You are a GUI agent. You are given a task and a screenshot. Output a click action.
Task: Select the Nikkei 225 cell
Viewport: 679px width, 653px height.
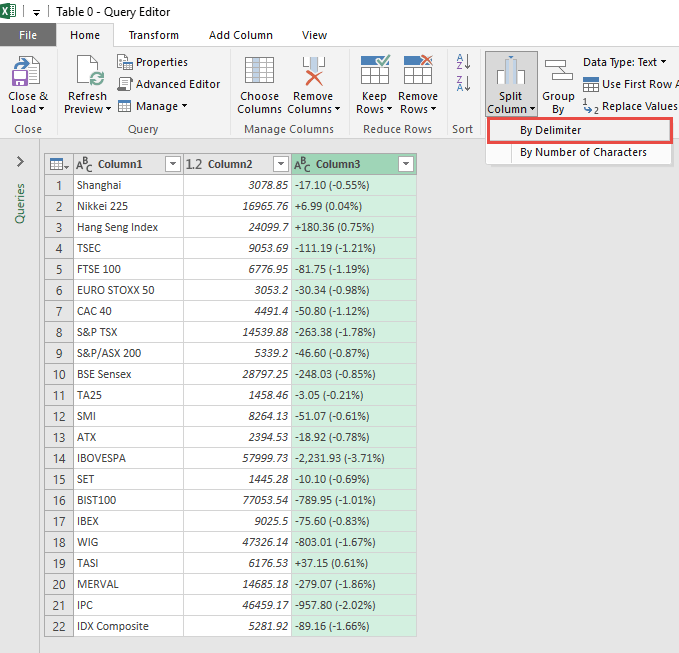[x=129, y=206]
